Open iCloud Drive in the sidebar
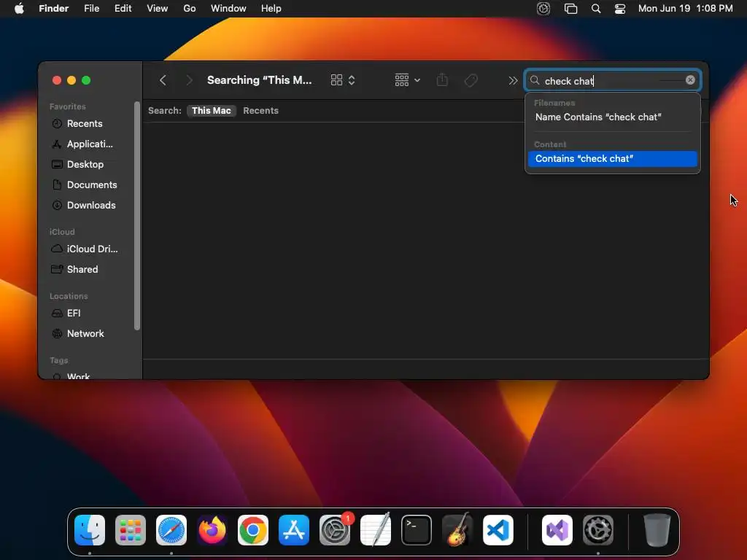 pyautogui.click(x=86, y=249)
